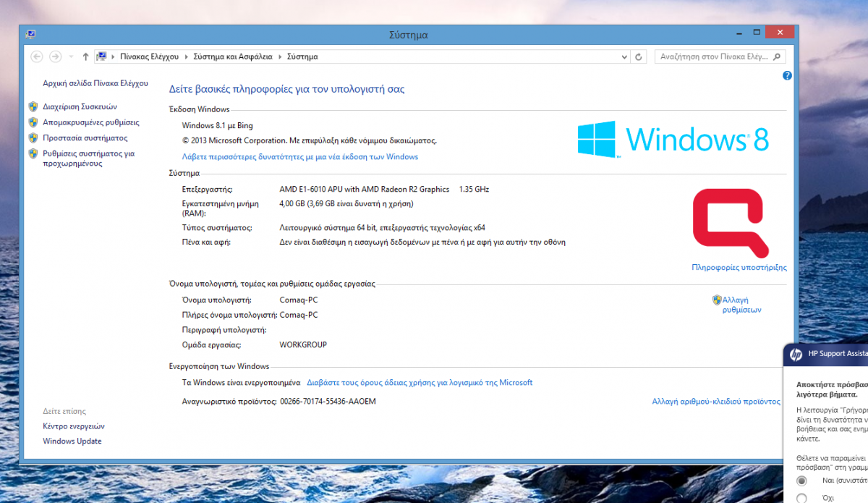
Task: Expand the arrow before the Πίνακας Ελέγχου breadcrumb
Action: tap(114, 56)
